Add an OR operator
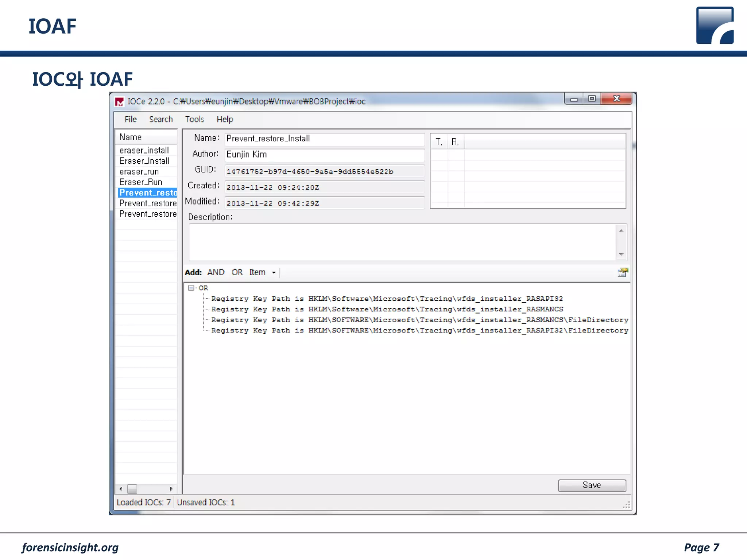Image resolution: width=747 pixels, height=560 pixels. point(237,272)
